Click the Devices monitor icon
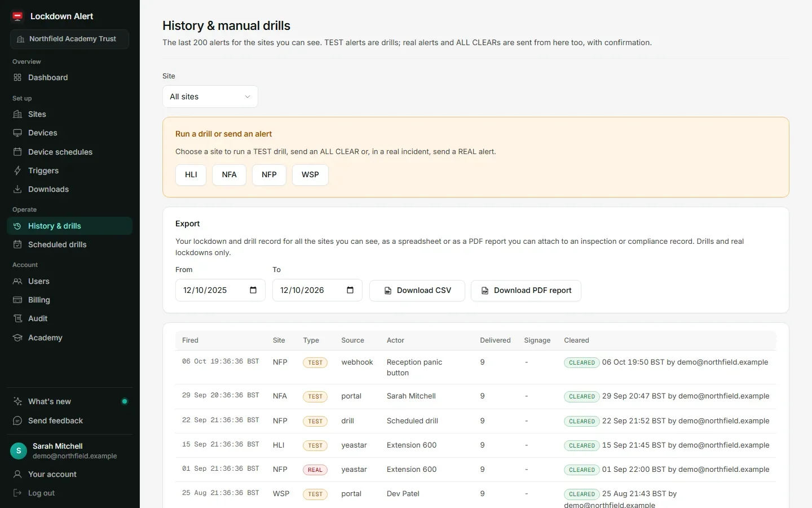Viewport: 812px width, 508px height. (17, 133)
